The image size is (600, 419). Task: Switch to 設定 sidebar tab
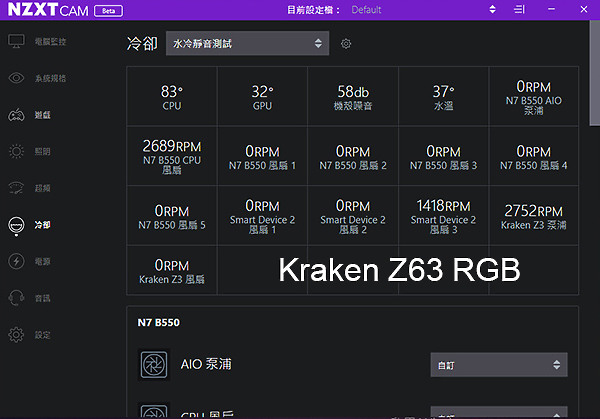pyautogui.click(x=42, y=335)
